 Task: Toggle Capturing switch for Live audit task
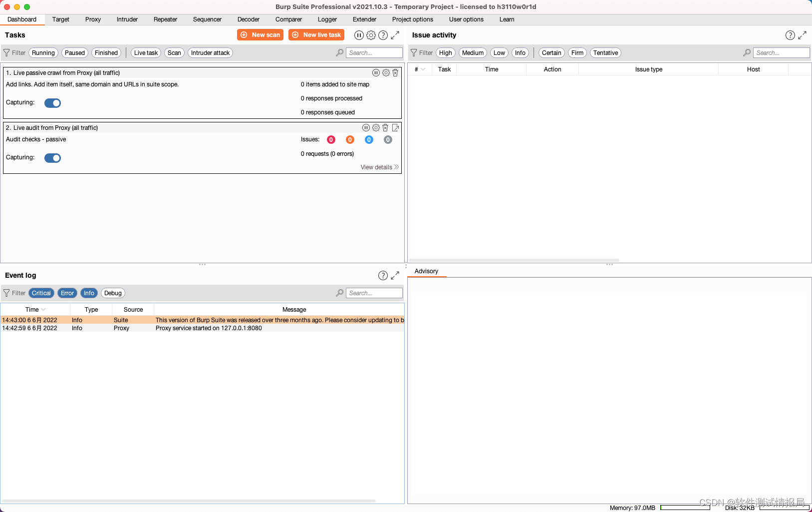point(52,158)
